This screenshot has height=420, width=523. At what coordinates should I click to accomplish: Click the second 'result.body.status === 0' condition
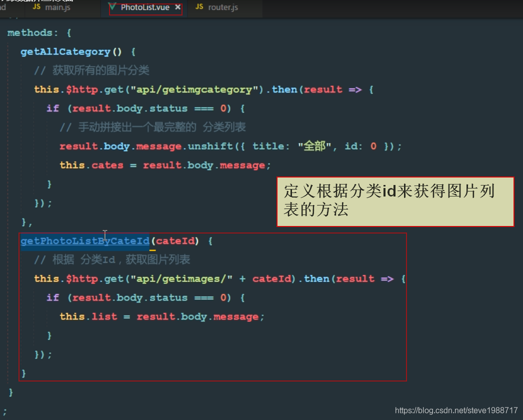(149, 297)
